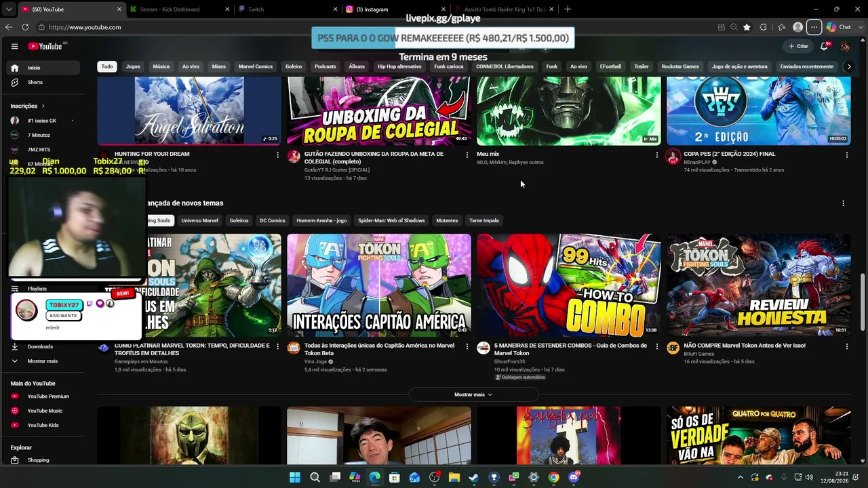Open the How To Combo Spider-Man thumbnail

point(569,285)
